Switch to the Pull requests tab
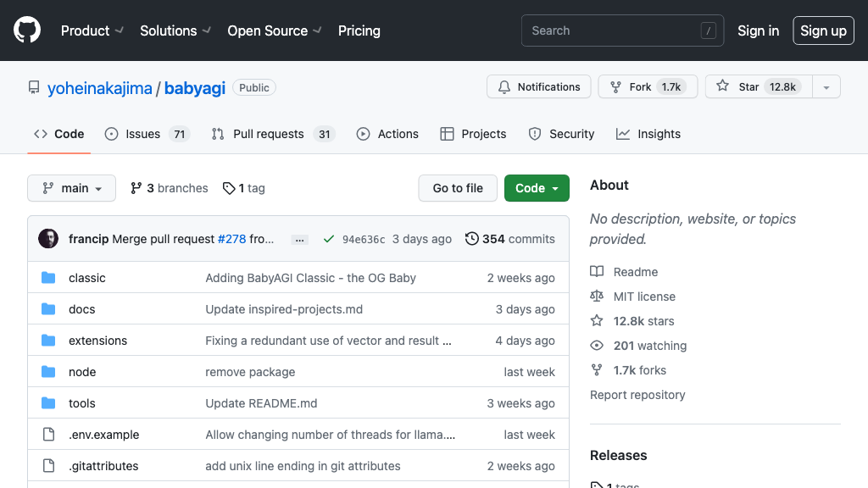 pyautogui.click(x=268, y=134)
